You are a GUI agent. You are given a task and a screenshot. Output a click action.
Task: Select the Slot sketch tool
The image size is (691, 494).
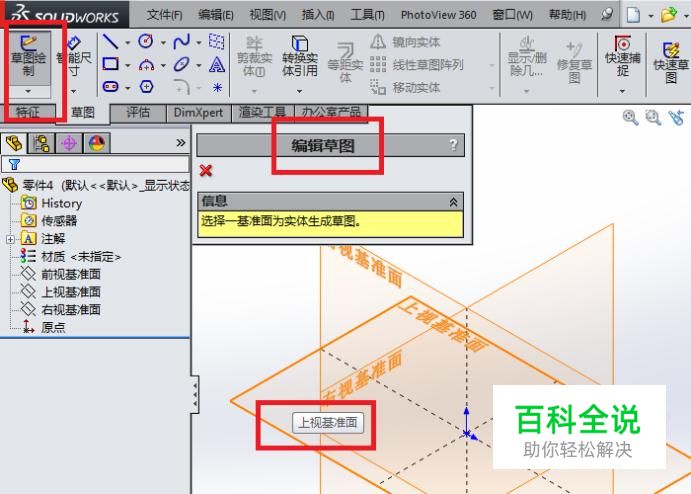(x=110, y=87)
